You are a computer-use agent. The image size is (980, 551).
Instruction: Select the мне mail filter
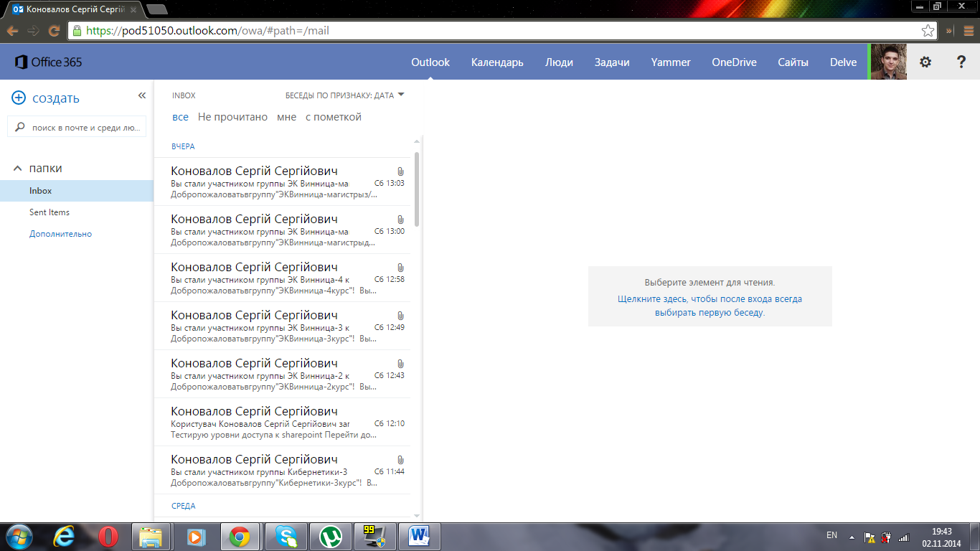tap(286, 117)
